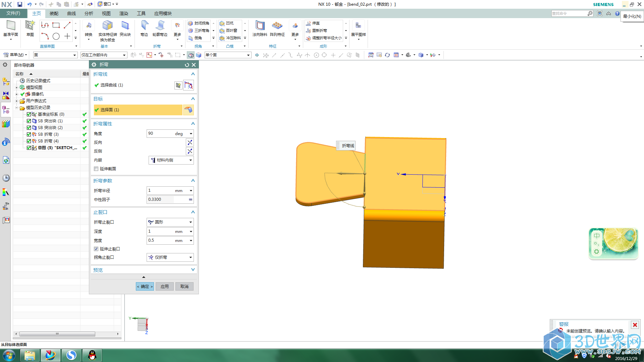This screenshot has width=644, height=362.
Task: Click the 轮廓弯边 contour flange icon
Action: (160, 25)
